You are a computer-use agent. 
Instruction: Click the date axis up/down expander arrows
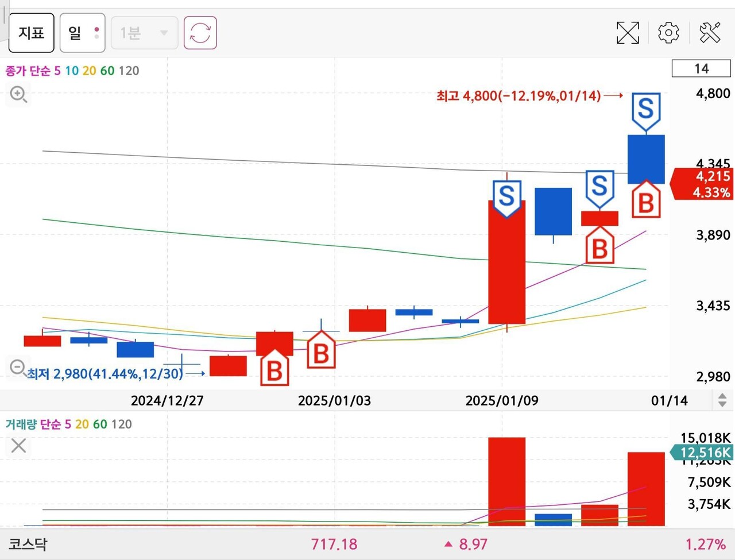[722, 400]
